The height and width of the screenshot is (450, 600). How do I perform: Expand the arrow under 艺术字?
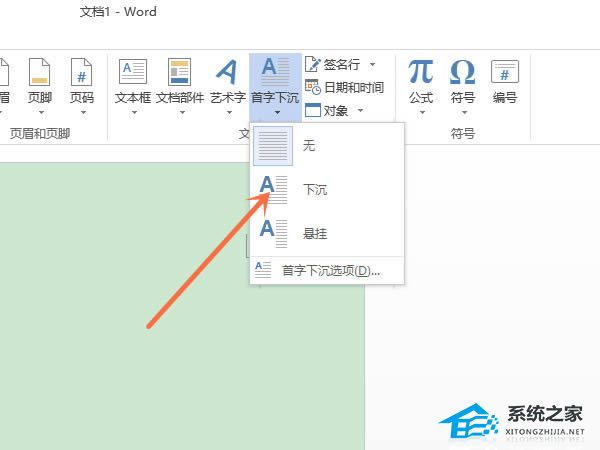coord(230,112)
